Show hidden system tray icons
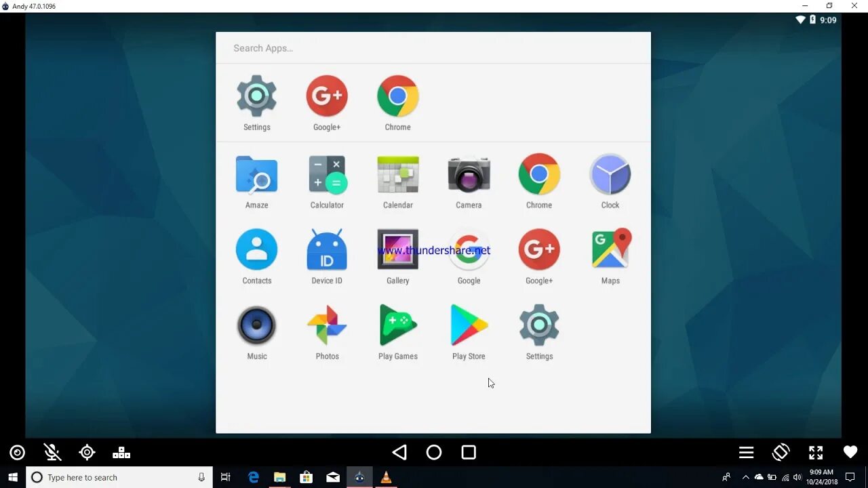Image resolution: width=868 pixels, height=488 pixels. (745, 477)
